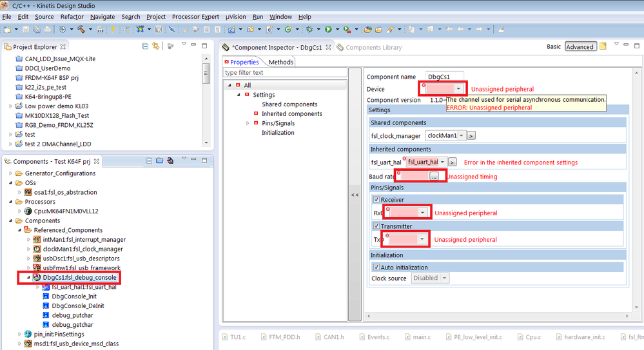This screenshot has height=350, width=644.
Task: Click the Open Type folder icon
Action: (368, 30)
